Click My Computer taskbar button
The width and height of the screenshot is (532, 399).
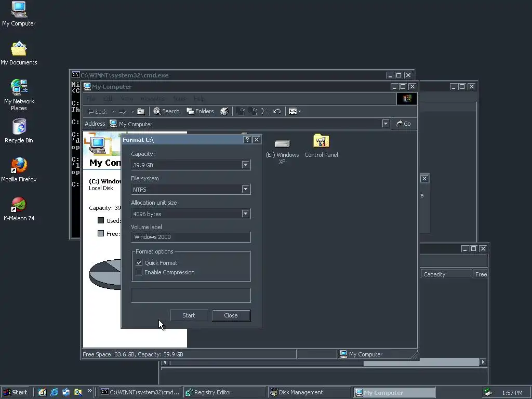pyautogui.click(x=394, y=392)
